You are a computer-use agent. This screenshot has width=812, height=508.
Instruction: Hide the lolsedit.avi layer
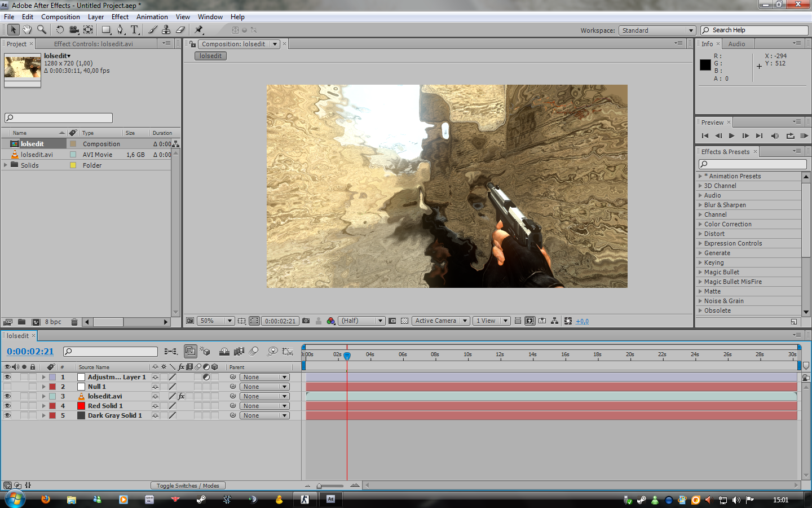7,396
